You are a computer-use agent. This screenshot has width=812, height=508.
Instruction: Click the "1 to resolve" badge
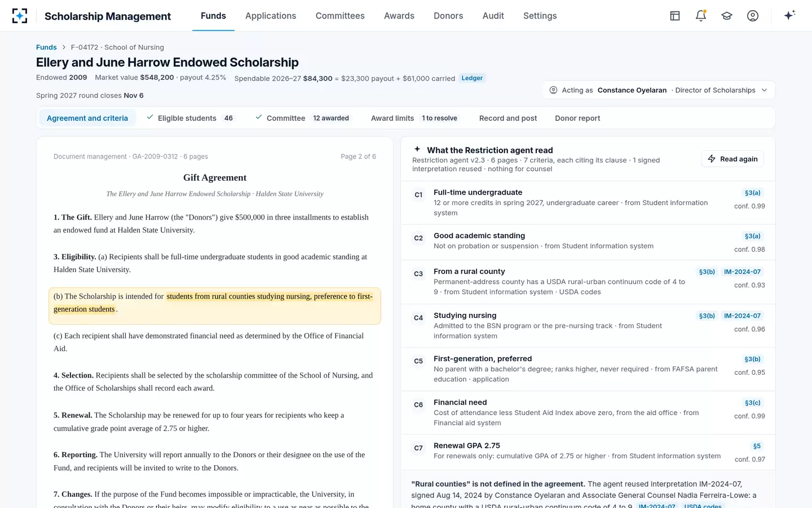click(x=439, y=118)
